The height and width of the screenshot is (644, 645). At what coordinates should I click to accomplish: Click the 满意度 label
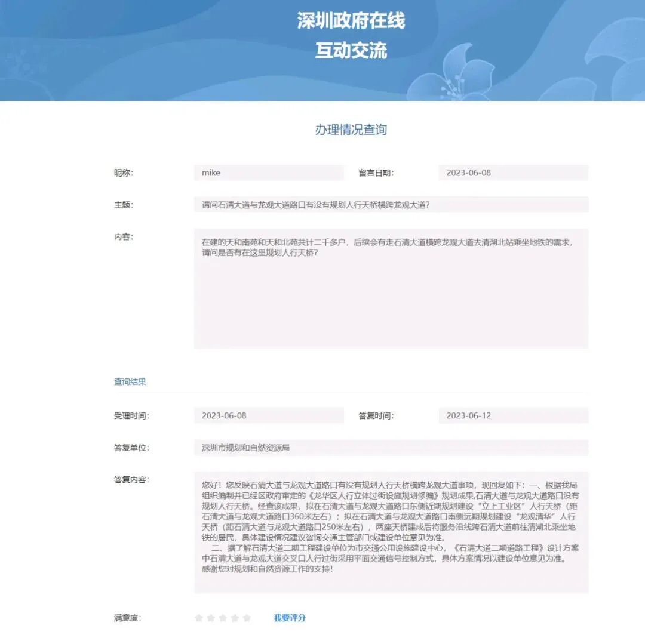(x=128, y=618)
